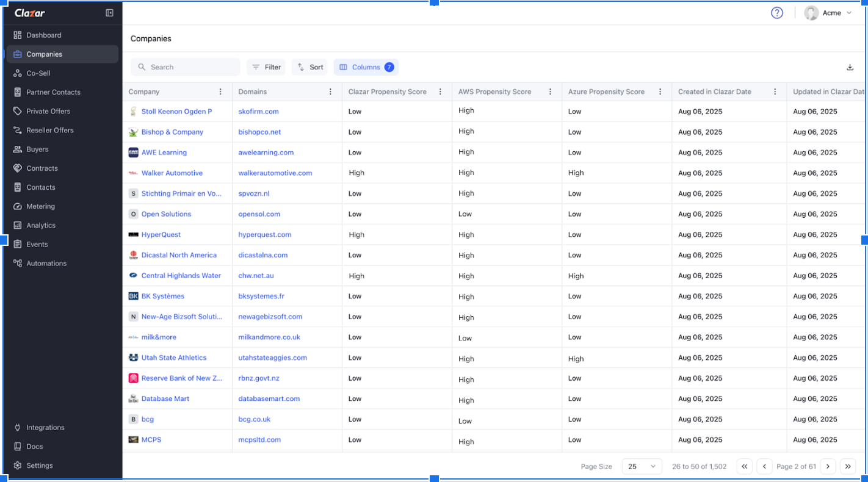Click the Dicastal North America logo

coord(133,255)
